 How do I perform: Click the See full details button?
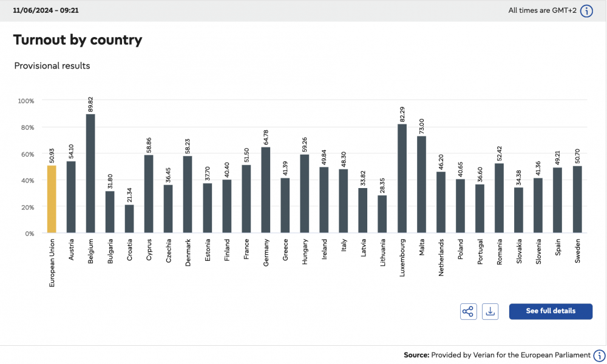551,311
